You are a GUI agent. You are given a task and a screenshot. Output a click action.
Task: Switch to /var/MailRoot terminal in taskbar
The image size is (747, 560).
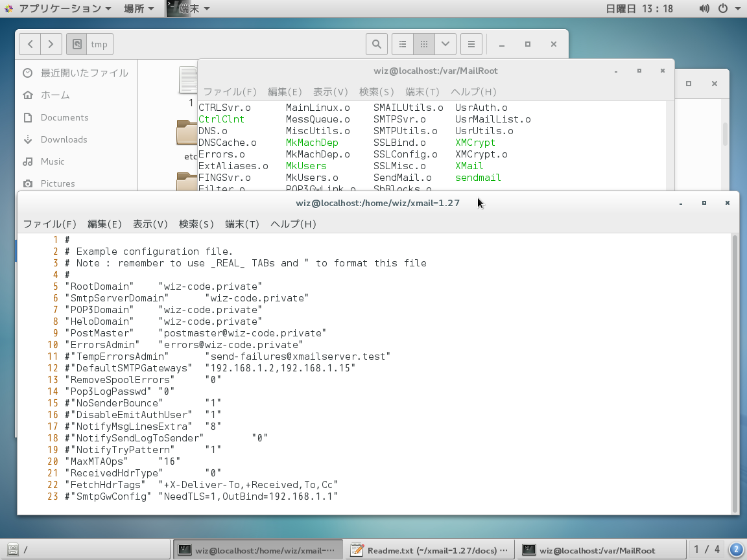pyautogui.click(x=601, y=550)
